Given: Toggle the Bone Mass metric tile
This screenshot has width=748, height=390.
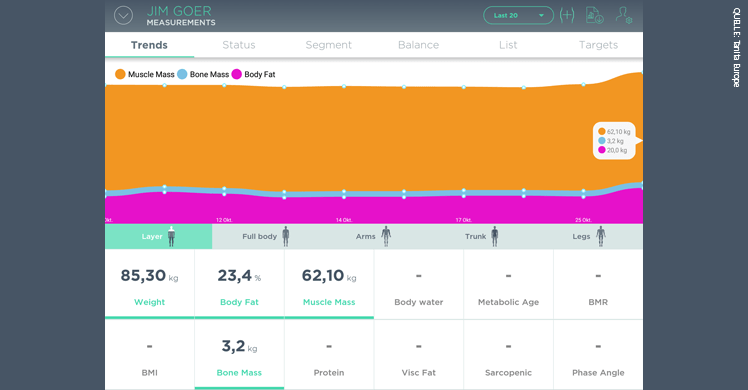Looking at the screenshot, I should (x=239, y=355).
